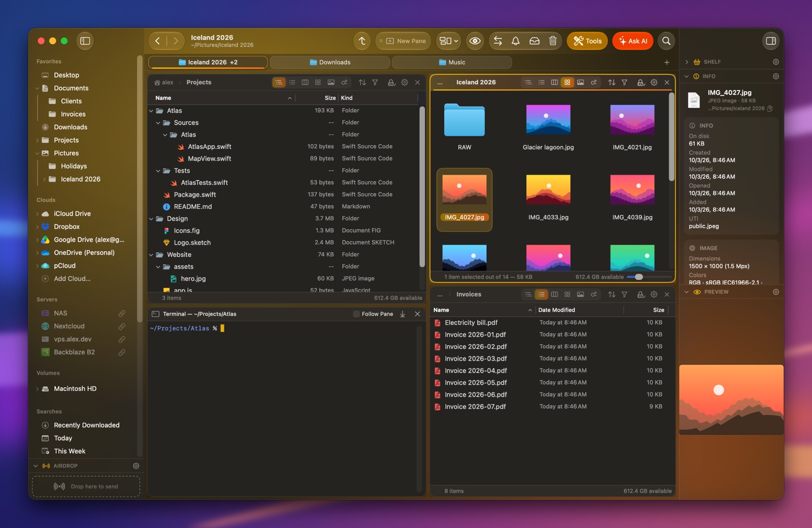The width and height of the screenshot is (812, 528).
Task: Open the pane layout dropdown
Action: 449,41
